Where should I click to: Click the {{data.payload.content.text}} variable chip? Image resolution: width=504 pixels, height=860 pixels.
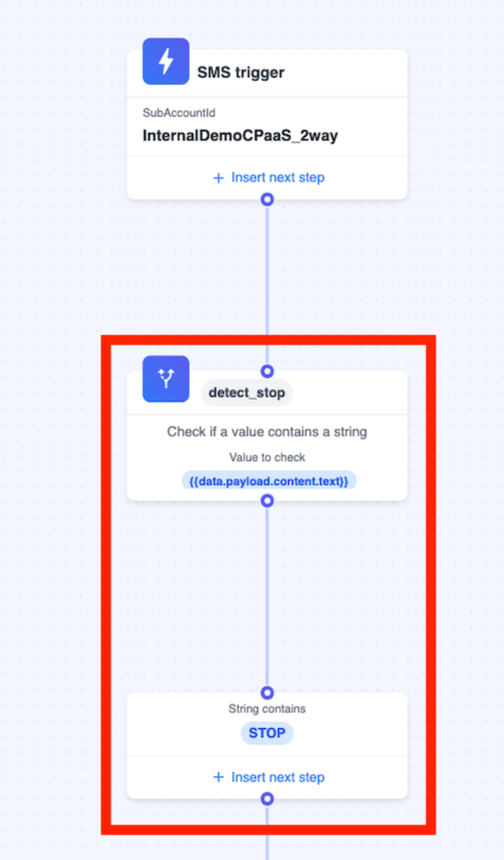point(268,481)
